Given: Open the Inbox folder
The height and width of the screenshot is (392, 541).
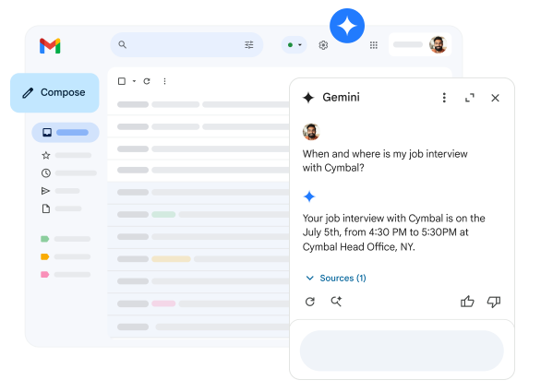Looking at the screenshot, I should tap(66, 133).
